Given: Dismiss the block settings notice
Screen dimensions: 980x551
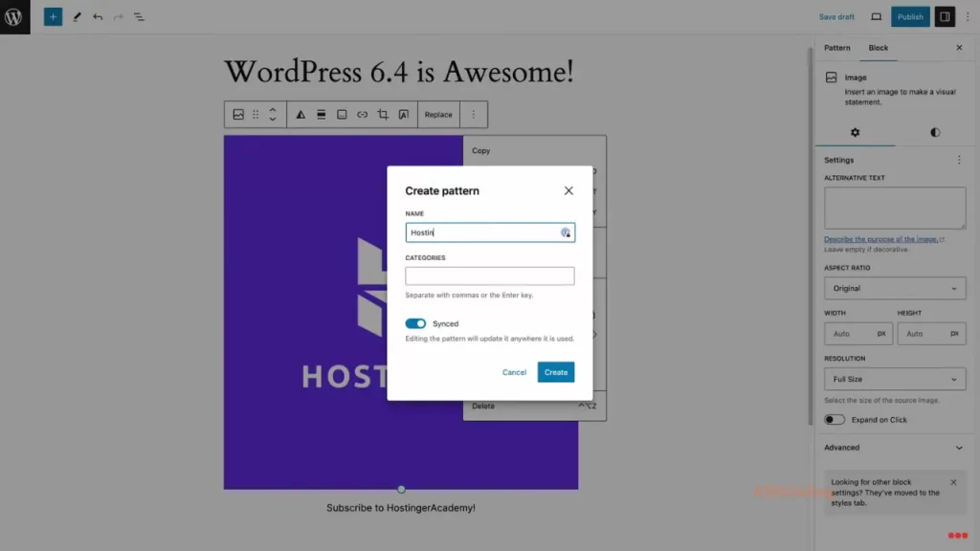Looking at the screenshot, I should [x=953, y=482].
